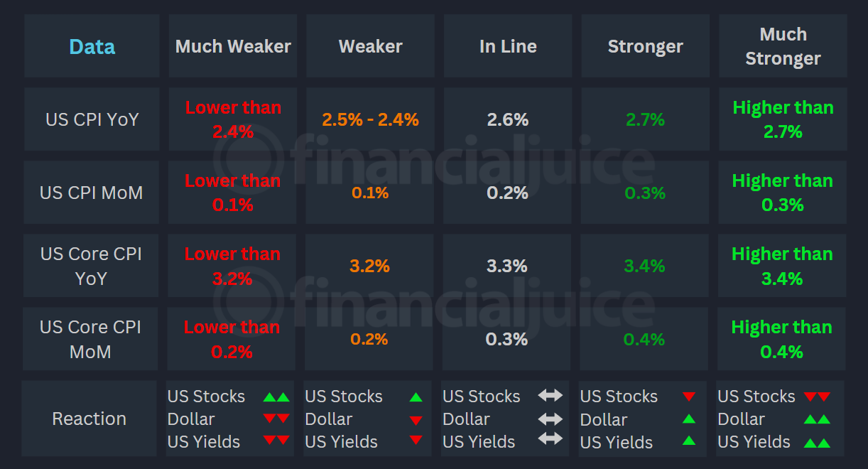868x469 pixels.
Task: Click the 2.5% - 2.4% weaker cell
Action: tap(370, 119)
